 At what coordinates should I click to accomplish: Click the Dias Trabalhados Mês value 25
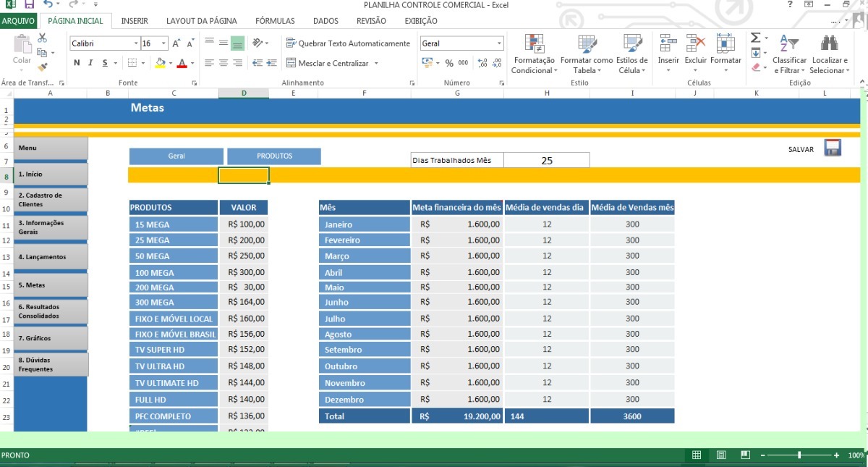click(x=547, y=160)
